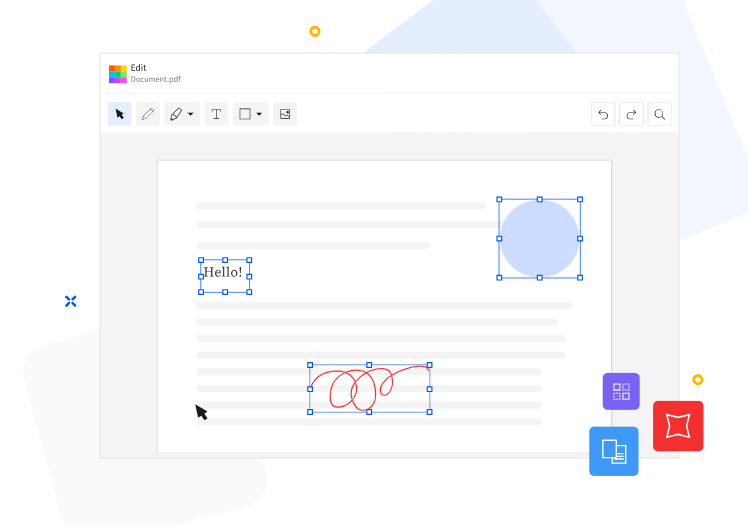Image resolution: width=748 pixels, height=525 pixels.
Task: Click bottom-right handle of scribble selection
Action: [429, 412]
